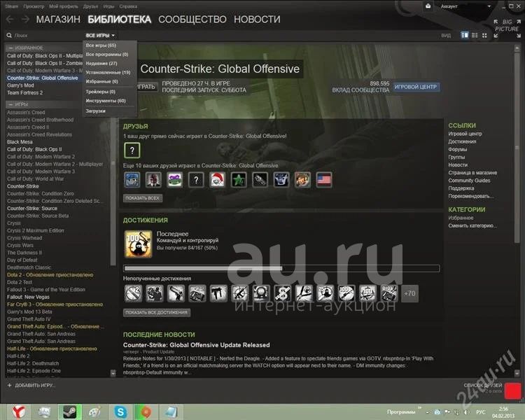Select Black Mesa in game list

point(20,142)
